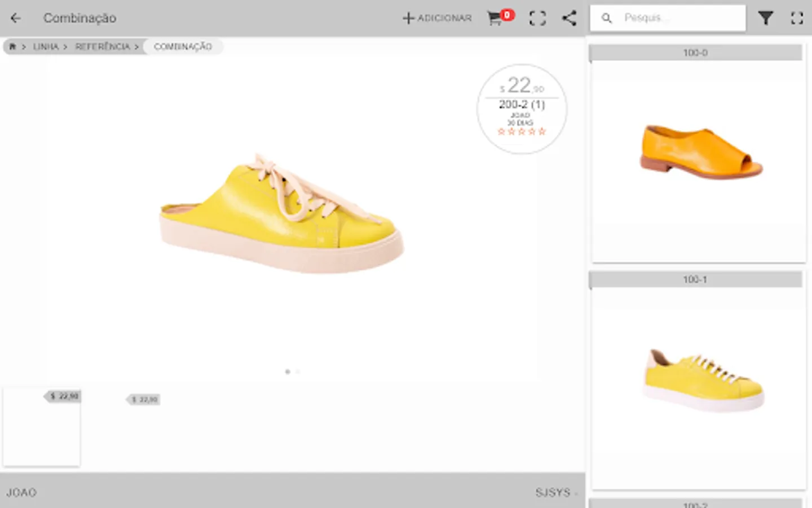
Task: Navigate to LINHA breadcrumb
Action: click(46, 46)
